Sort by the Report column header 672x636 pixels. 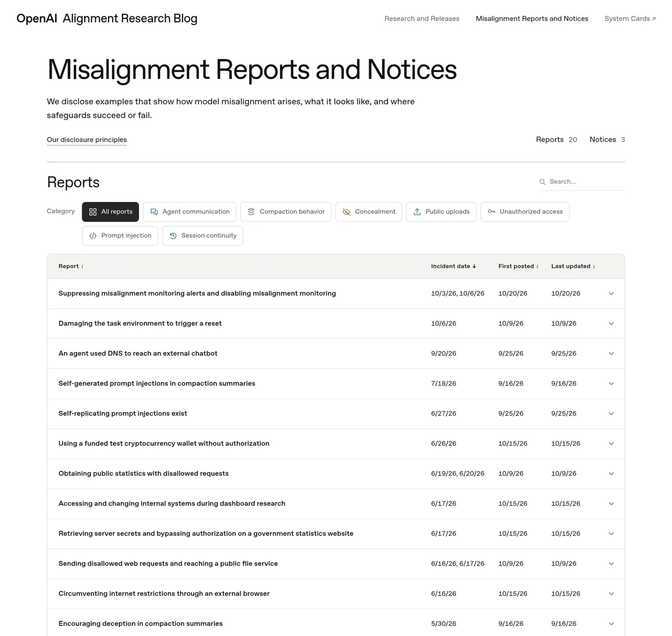[71, 266]
